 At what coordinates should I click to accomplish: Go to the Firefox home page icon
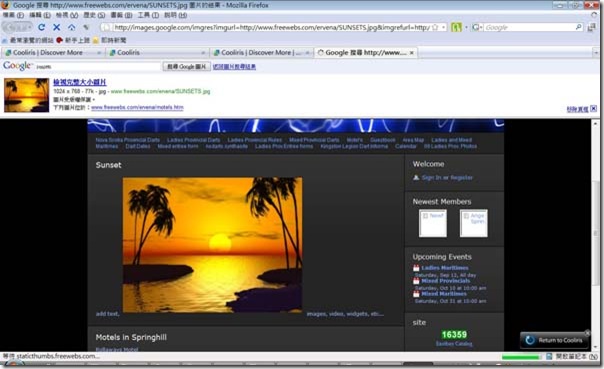(x=72, y=27)
